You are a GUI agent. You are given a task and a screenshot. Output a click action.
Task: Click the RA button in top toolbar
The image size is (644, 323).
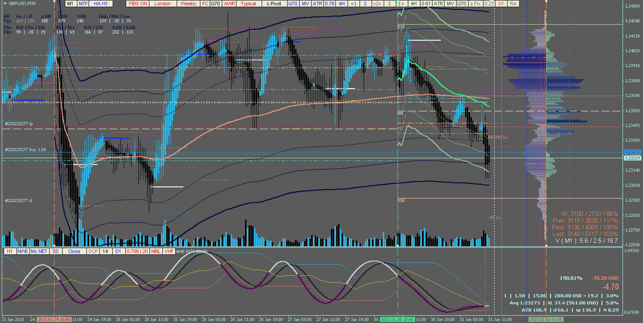coord(513,4)
